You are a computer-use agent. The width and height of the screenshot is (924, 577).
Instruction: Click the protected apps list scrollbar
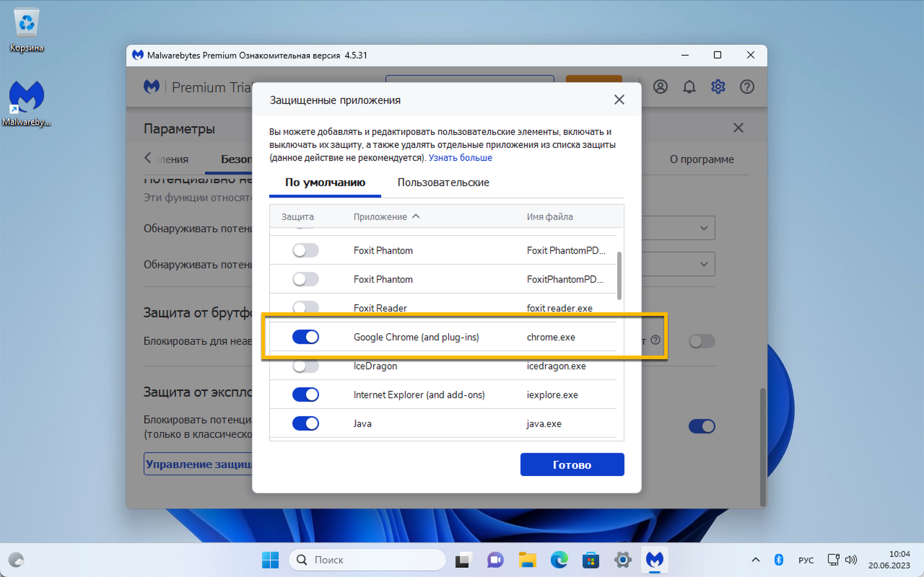click(619, 276)
